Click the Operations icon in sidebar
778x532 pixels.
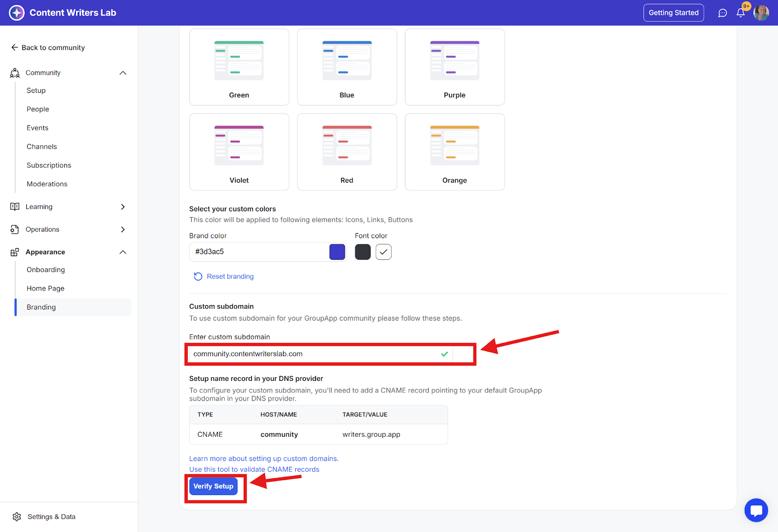(15, 229)
